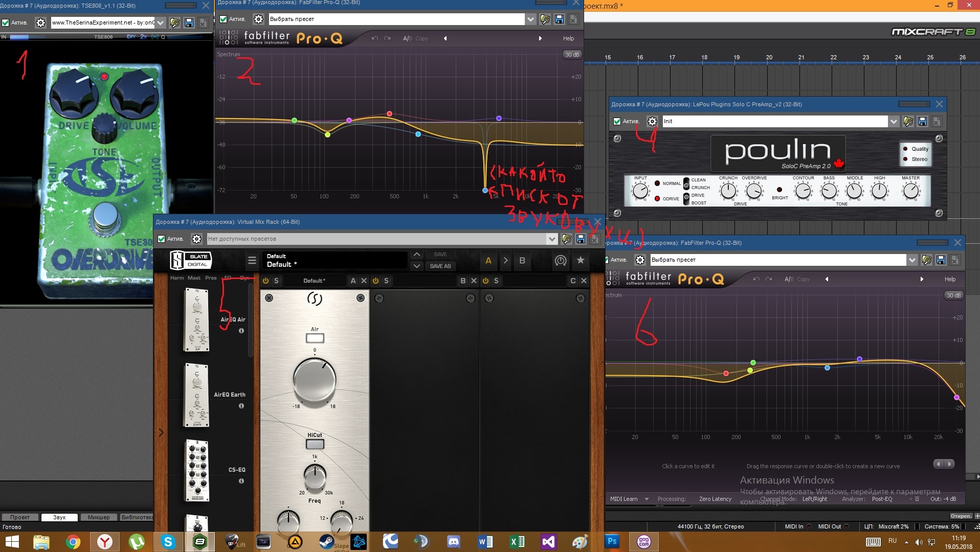Toggle the BRIGHT switch on poulin preamp
This screenshot has width=980, height=552.
(x=779, y=190)
